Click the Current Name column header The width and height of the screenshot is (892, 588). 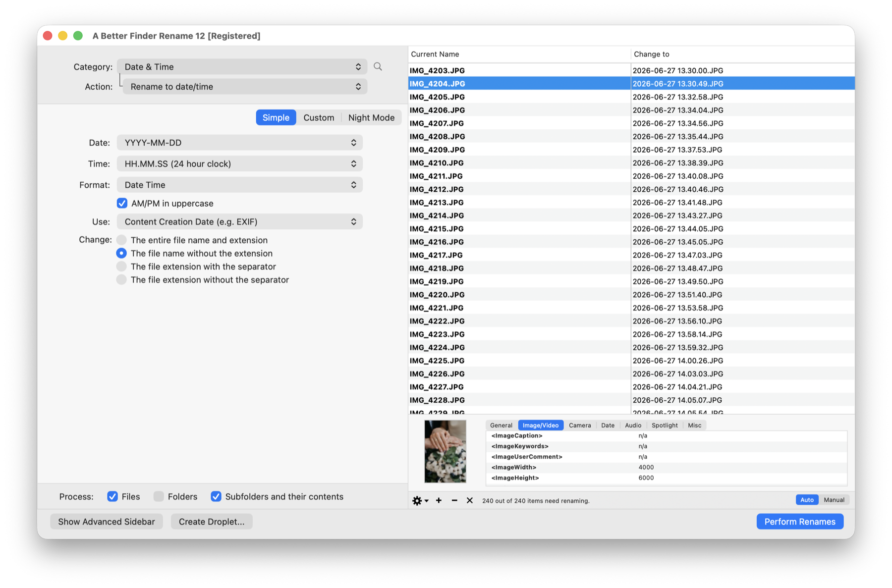(519, 54)
